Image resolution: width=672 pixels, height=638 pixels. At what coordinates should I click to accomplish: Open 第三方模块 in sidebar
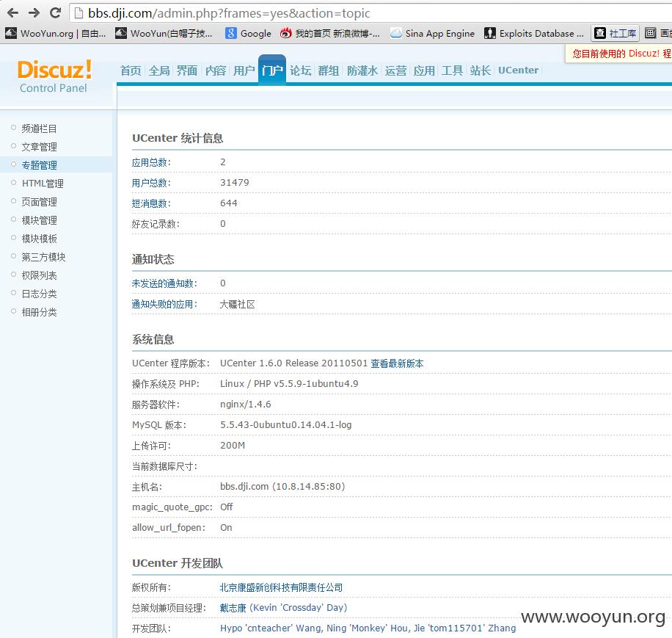pos(43,257)
